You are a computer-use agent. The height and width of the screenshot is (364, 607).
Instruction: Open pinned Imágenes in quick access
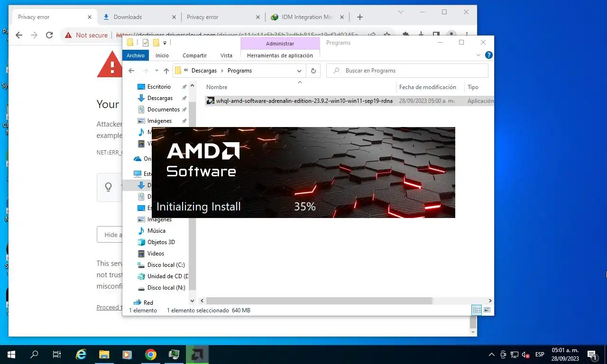coord(159,121)
